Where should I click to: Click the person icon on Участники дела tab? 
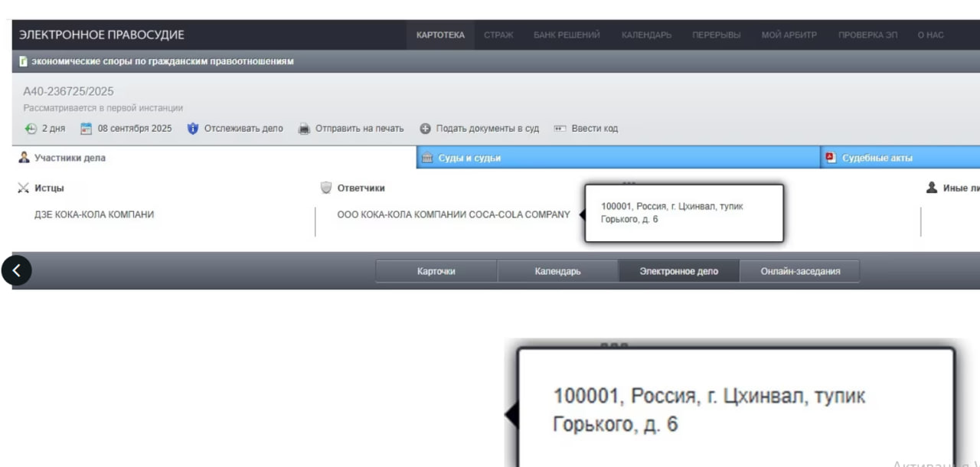(24, 158)
